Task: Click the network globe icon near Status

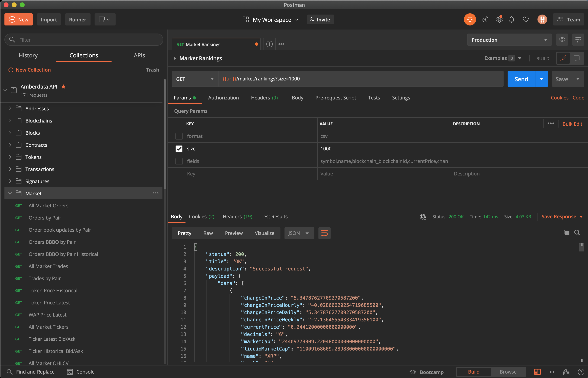Action: pos(423,217)
